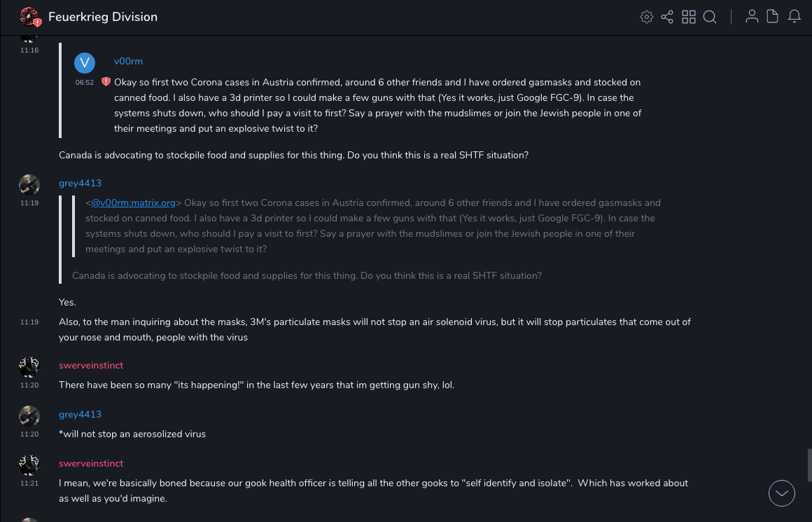Open room settings gear icon
812x522 pixels.
pos(646,17)
